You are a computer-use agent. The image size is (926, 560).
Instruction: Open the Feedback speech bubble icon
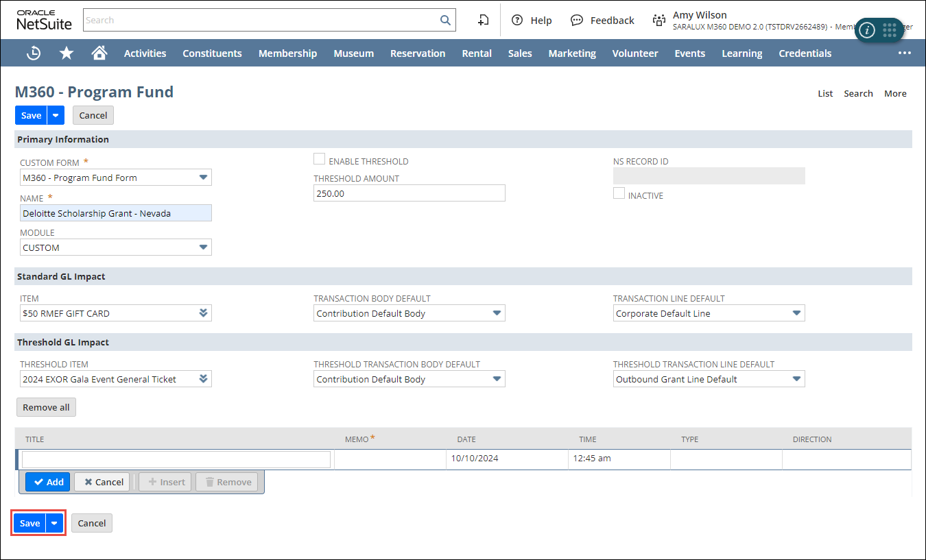point(577,20)
